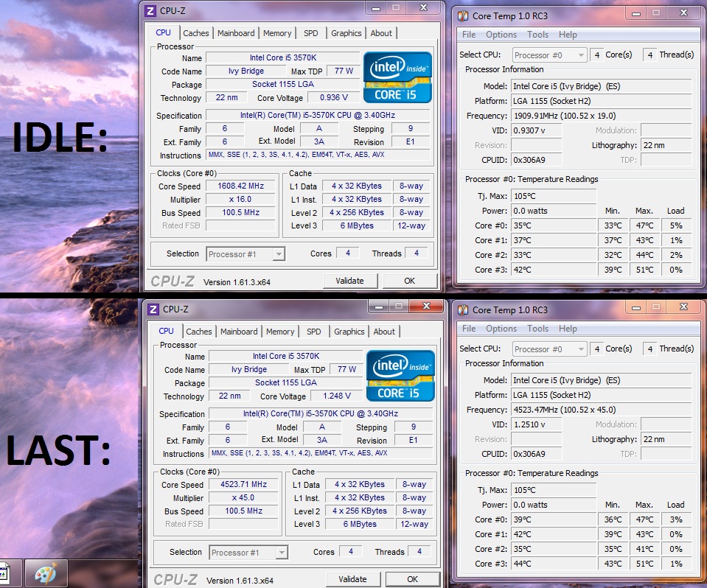This screenshot has width=707, height=588.
Task: Open the Tools menu in the LAST Core Temp window
Action: pos(538,329)
